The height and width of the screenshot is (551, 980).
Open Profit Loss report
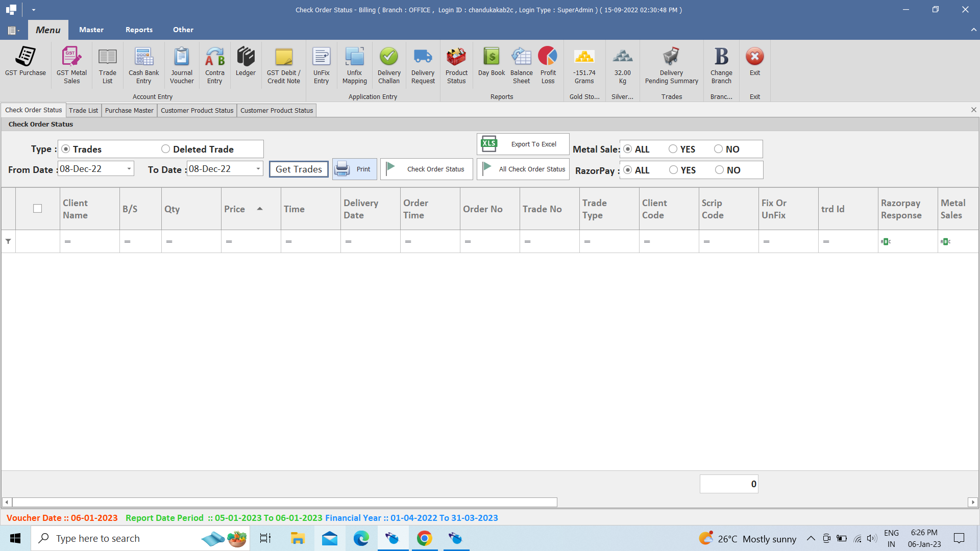click(548, 65)
